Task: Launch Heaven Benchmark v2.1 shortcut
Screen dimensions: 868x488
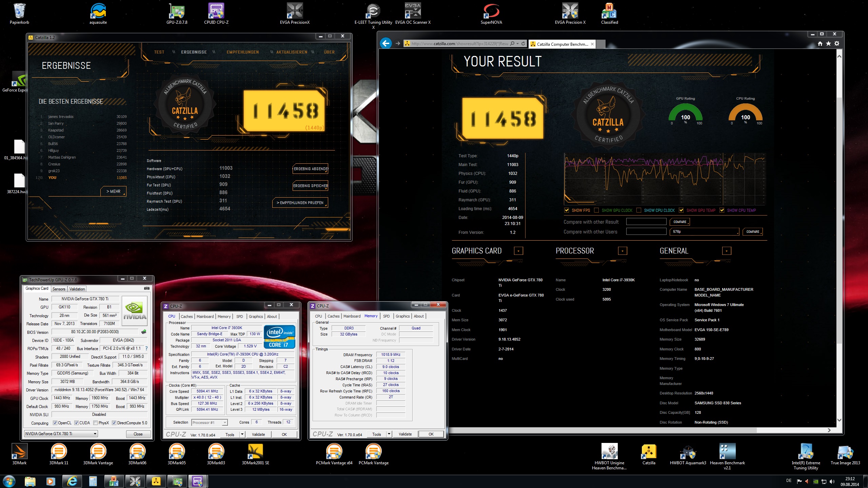Action: point(727,456)
